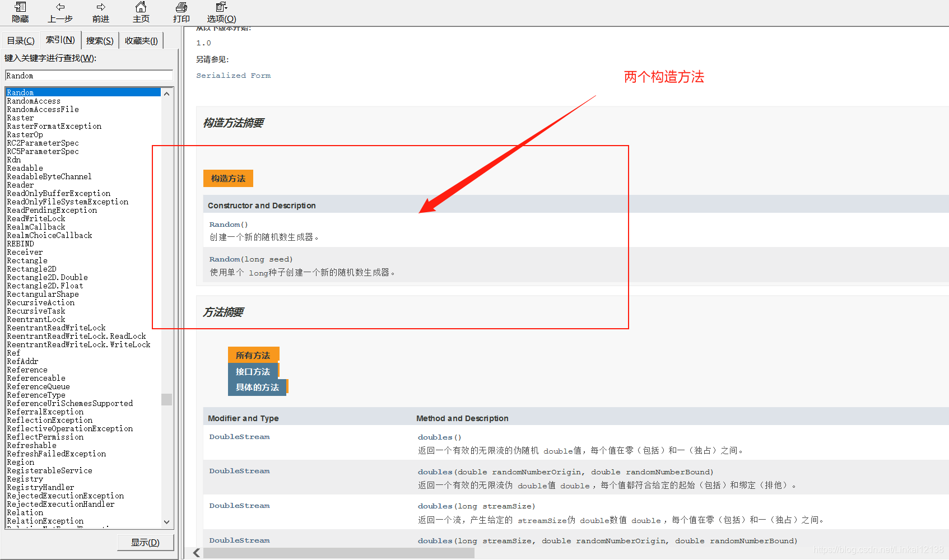Click the 显示(D) display button
This screenshot has height=560, width=949.
coord(145,543)
